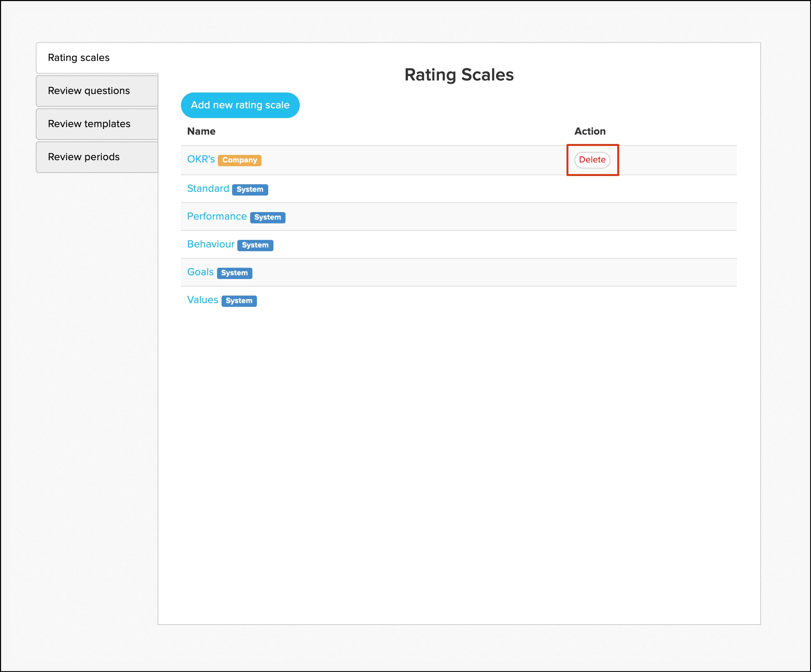Click System badge beside Values
811x672 pixels.
(x=238, y=301)
